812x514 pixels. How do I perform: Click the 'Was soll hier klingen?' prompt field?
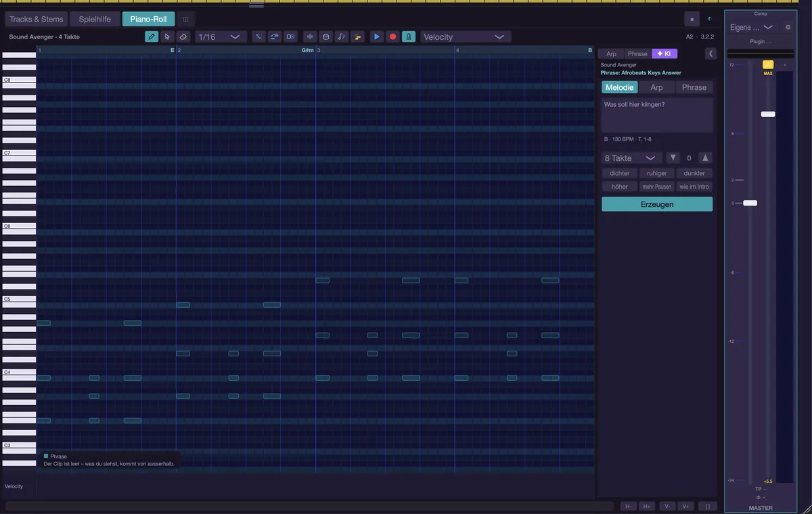coord(657,115)
